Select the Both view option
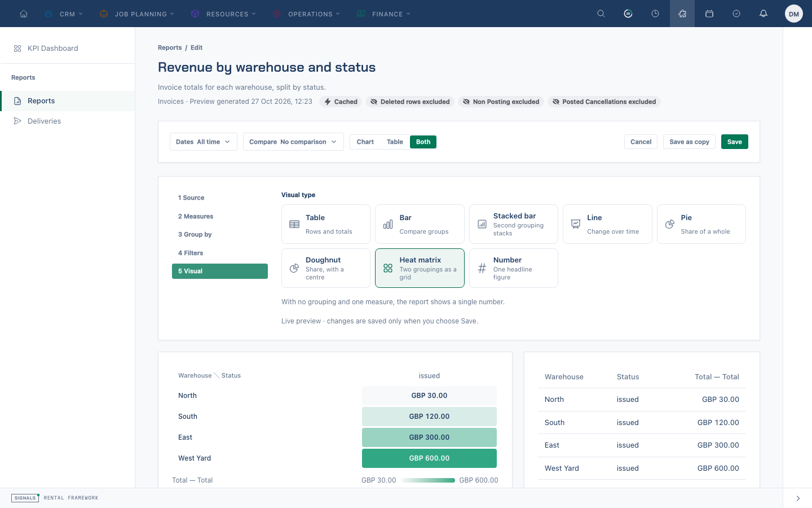The height and width of the screenshot is (508, 812). (423, 142)
